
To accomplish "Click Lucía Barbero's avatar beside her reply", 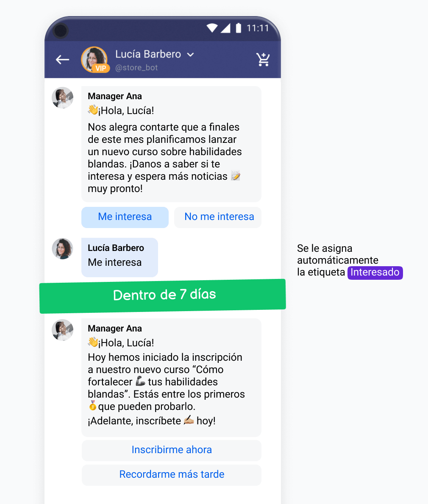I will (63, 248).
